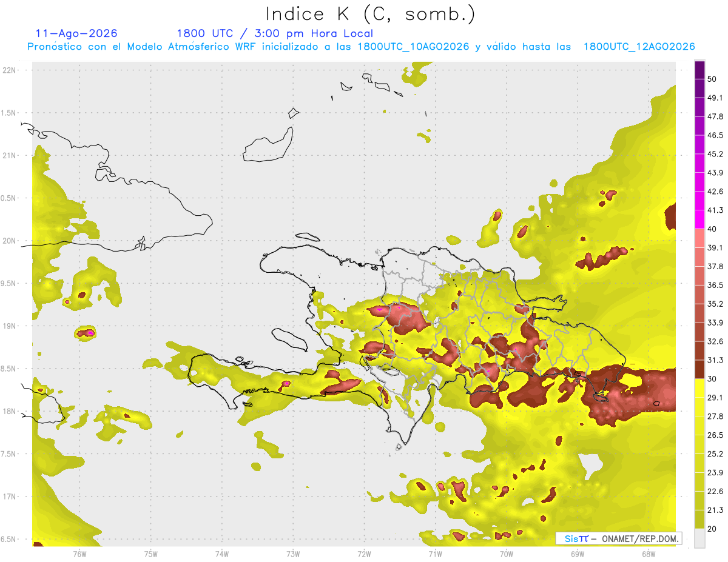Viewport: 728px width, 562px height.
Task: Pick the colorbar value "22.6"
Action: [715, 492]
